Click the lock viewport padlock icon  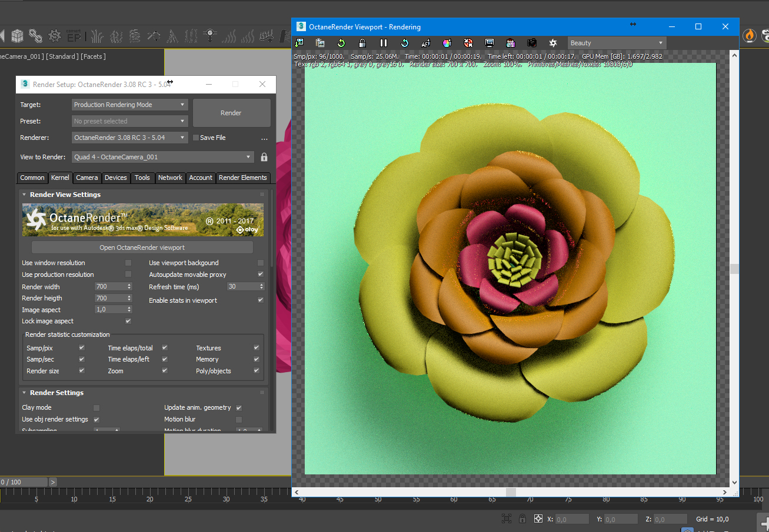362,43
